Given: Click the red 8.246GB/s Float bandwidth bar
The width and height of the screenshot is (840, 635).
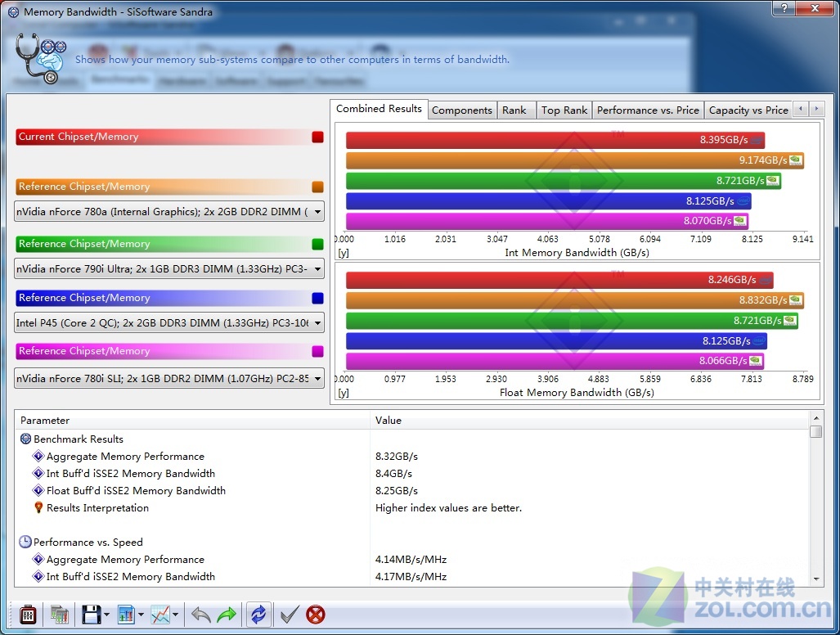Looking at the screenshot, I should point(559,280).
